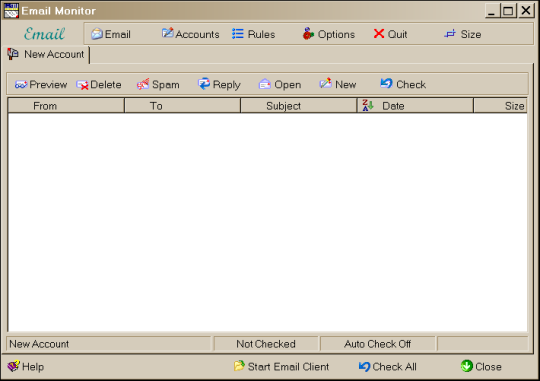Viewport: 540px width, 381px height.
Task: Compose a New message
Action: pos(338,84)
